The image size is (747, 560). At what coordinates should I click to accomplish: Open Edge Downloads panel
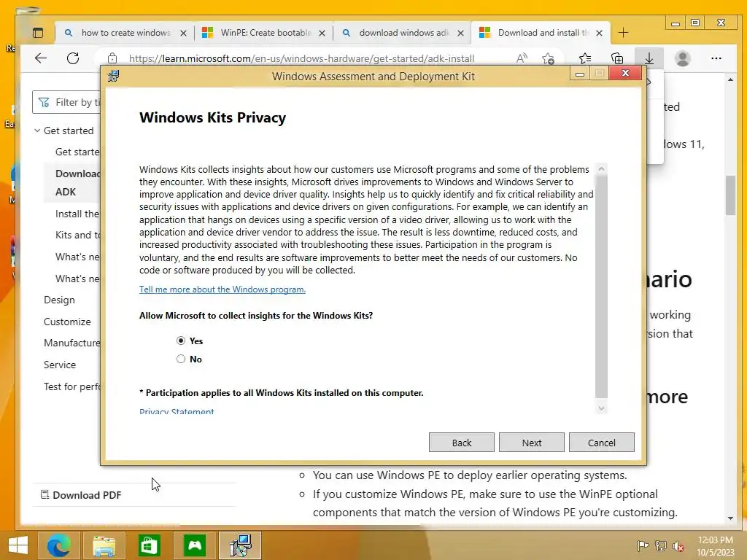[x=649, y=58]
